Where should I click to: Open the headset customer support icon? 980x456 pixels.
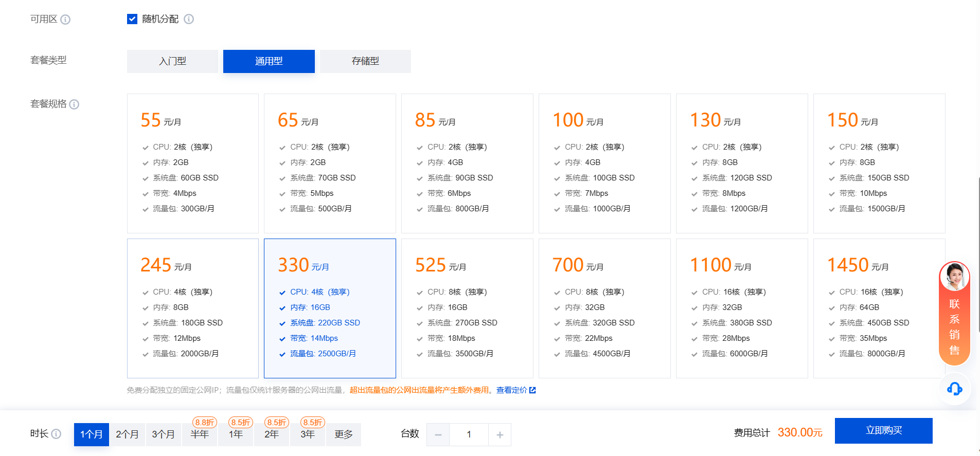point(954,389)
